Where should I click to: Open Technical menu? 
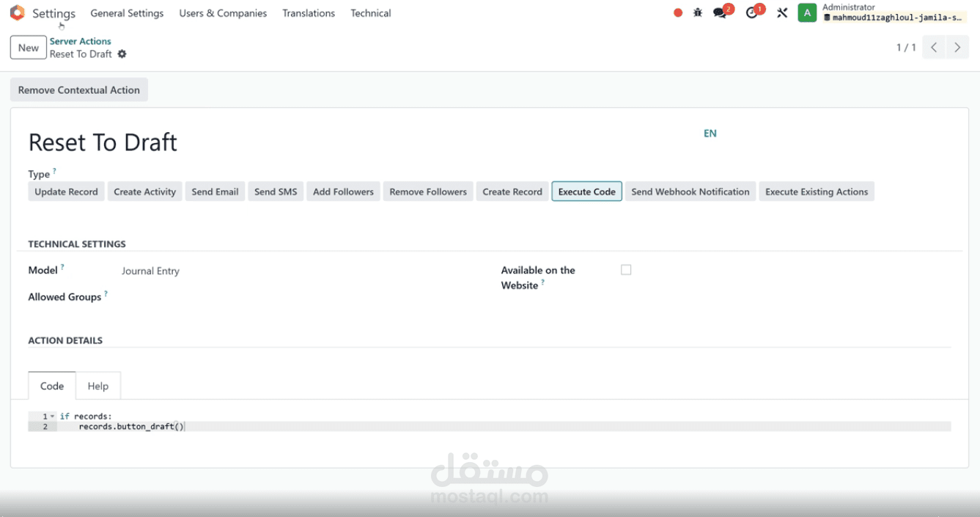[371, 13]
